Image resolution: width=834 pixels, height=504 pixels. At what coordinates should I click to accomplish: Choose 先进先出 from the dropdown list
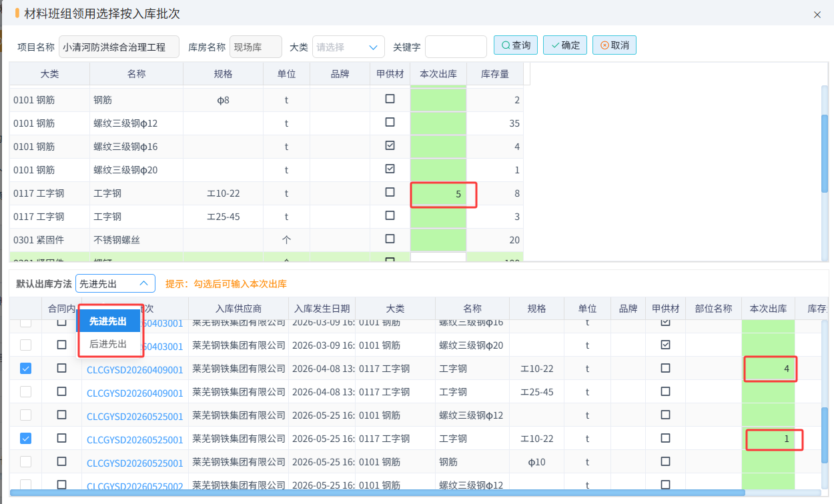pyautogui.click(x=108, y=321)
